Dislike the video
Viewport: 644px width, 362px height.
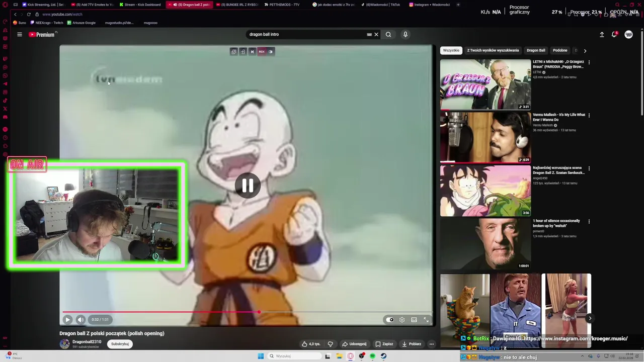tap(331, 344)
